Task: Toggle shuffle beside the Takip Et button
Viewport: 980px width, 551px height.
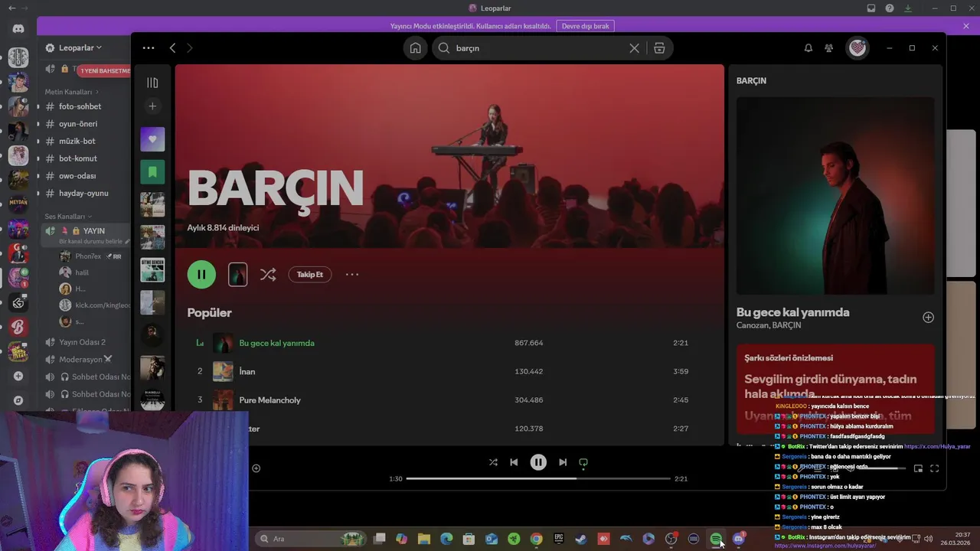Action: 268,274
